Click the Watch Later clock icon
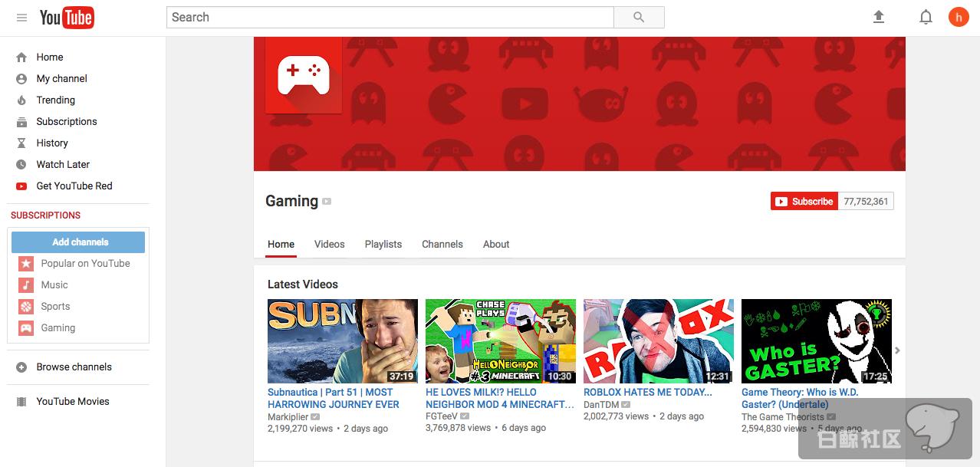Viewport: 980px width, 467px height. click(21, 164)
